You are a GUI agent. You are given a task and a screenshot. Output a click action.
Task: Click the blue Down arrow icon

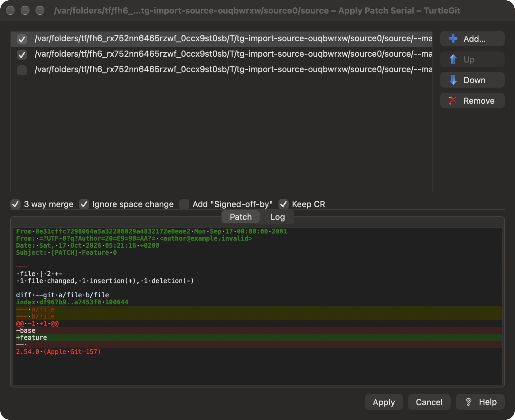[x=453, y=80]
